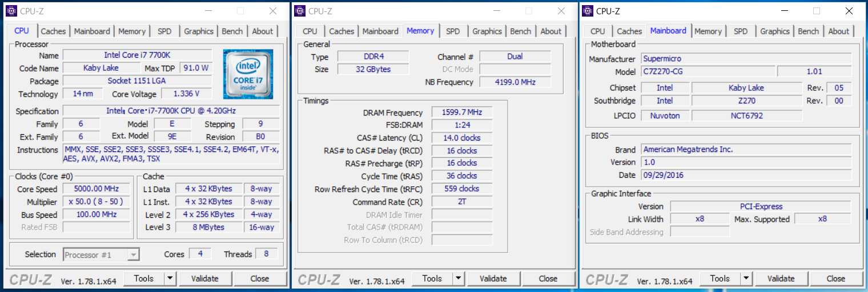Open Graphics tab in left CPU-Z window
868x292 pixels.
[x=199, y=31]
